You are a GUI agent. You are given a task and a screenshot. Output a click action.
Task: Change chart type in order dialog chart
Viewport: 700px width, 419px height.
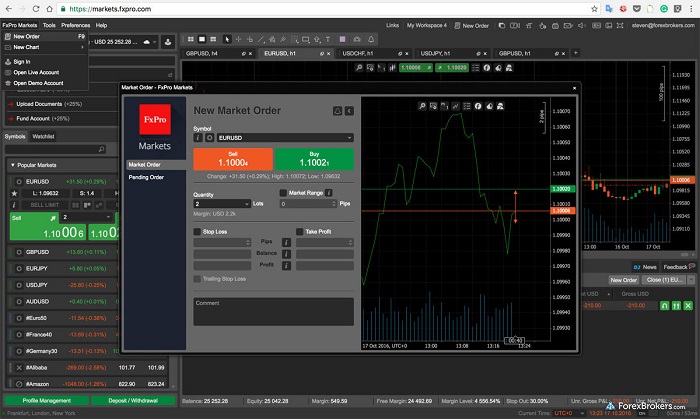[x=455, y=106]
